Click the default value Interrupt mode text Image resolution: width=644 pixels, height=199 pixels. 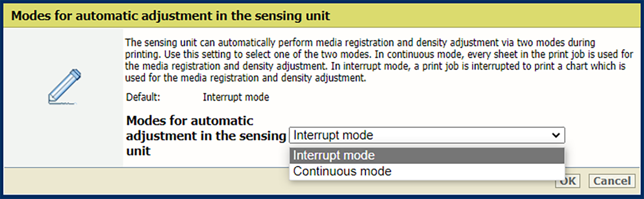click(236, 98)
